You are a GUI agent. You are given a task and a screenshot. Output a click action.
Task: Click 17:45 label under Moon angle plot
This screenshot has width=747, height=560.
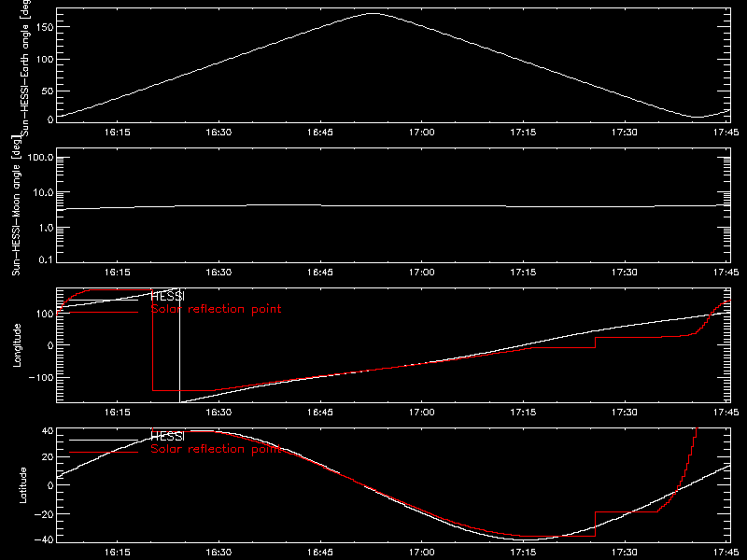tap(726, 273)
